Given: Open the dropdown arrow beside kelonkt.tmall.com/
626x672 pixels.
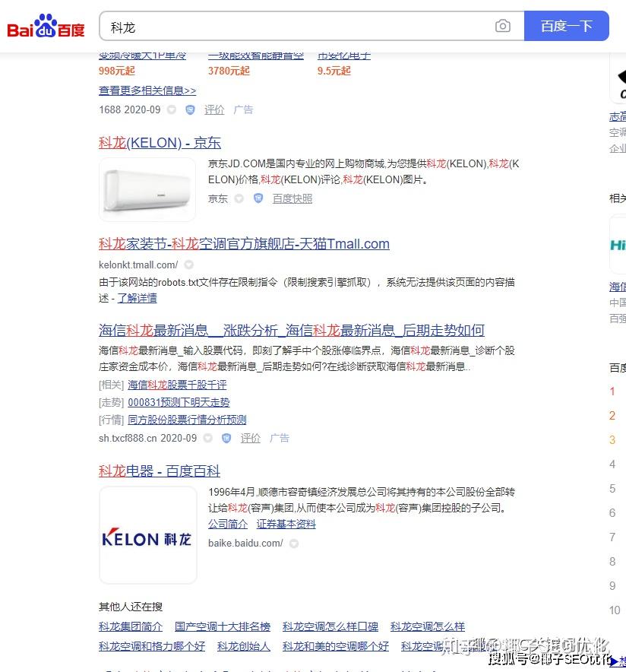Looking at the screenshot, I should pyautogui.click(x=189, y=265).
